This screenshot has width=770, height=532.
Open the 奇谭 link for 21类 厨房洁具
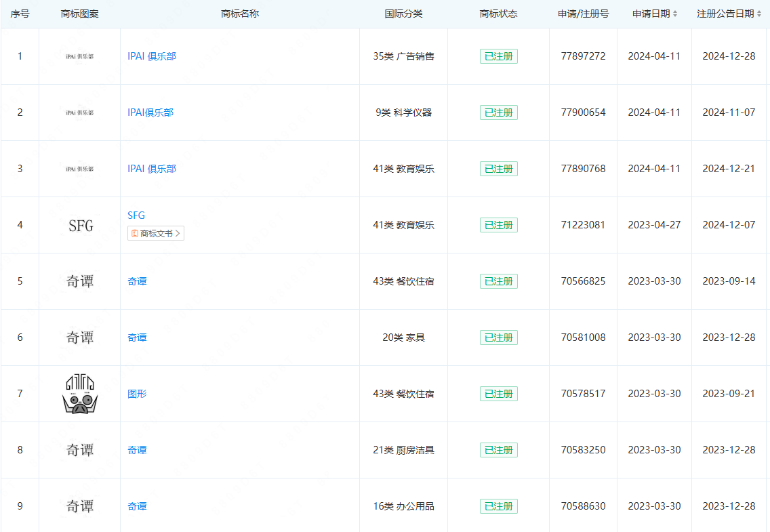click(137, 450)
